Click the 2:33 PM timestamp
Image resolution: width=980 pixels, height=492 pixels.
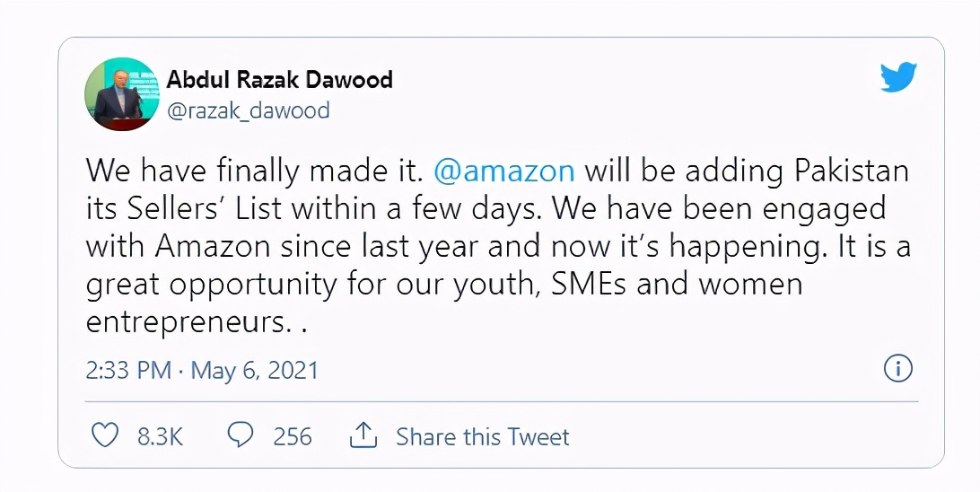pyautogui.click(x=127, y=370)
